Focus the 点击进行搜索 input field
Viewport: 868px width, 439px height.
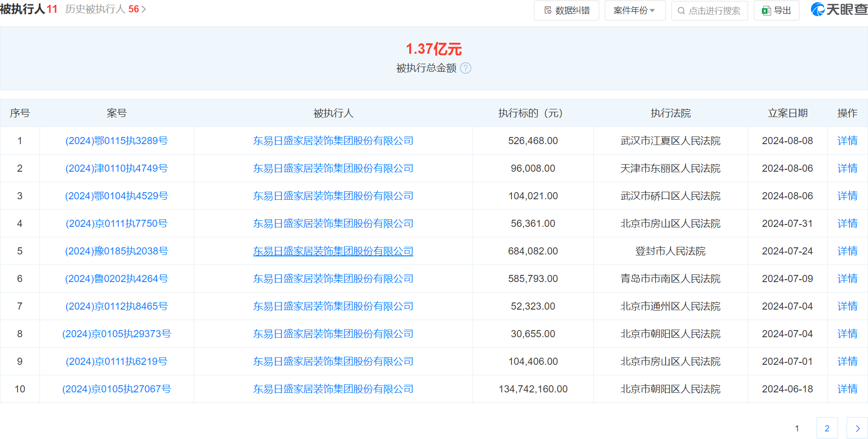click(710, 10)
